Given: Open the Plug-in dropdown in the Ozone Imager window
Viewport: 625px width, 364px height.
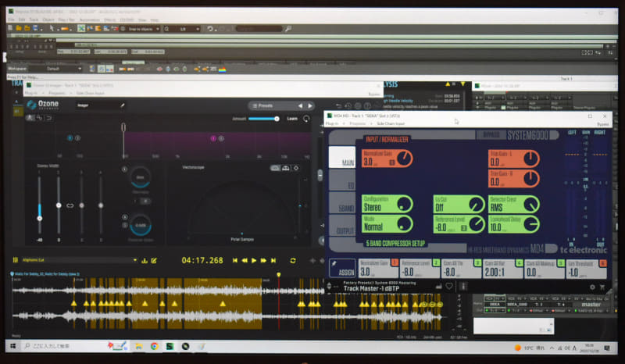Looking at the screenshot, I should click(x=33, y=93).
